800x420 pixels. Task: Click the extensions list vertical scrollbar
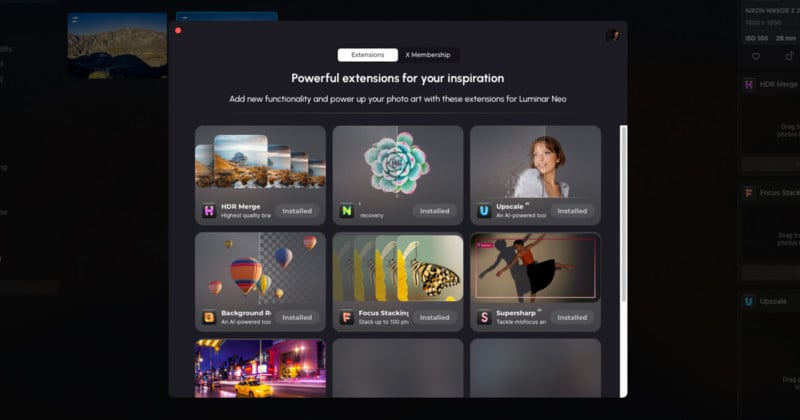[623, 214]
